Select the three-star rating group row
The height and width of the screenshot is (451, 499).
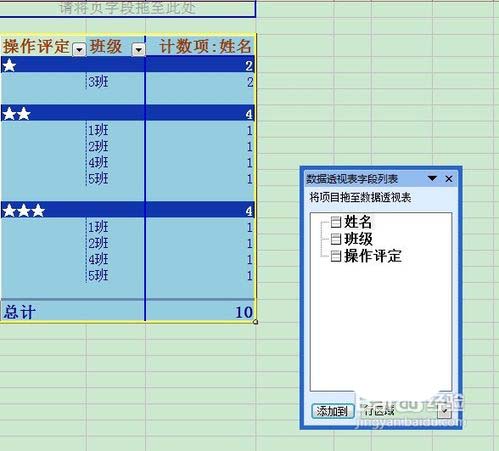click(x=128, y=210)
